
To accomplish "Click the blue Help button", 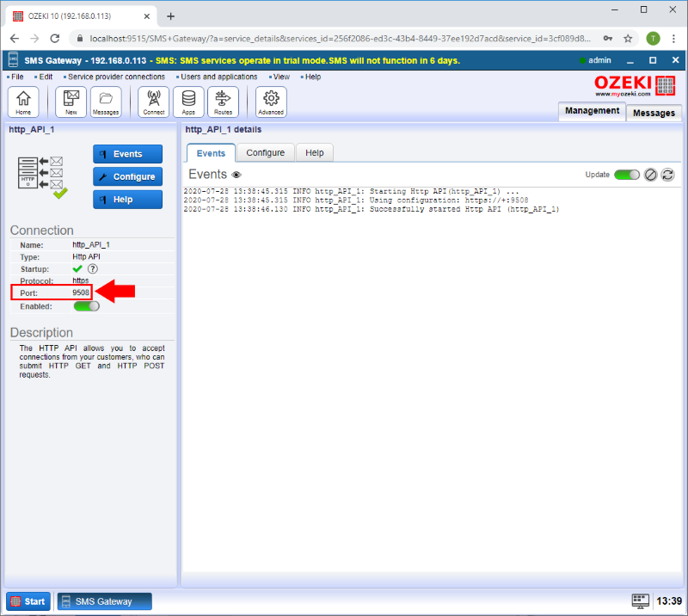I will [127, 200].
